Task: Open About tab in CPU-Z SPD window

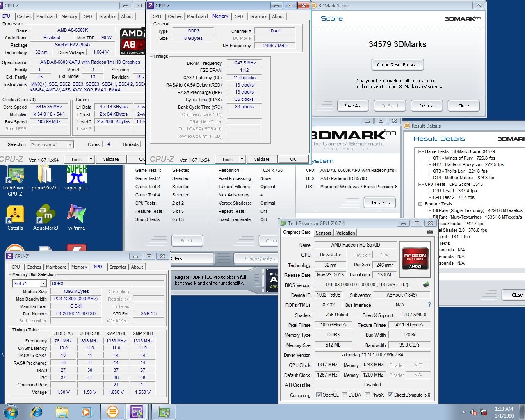Action: [137, 267]
